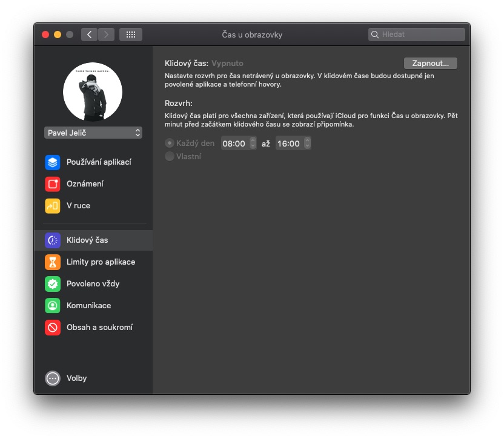This screenshot has height=439, width=504.
Task: Click the Čas u obrazovky window title
Action: click(252, 35)
